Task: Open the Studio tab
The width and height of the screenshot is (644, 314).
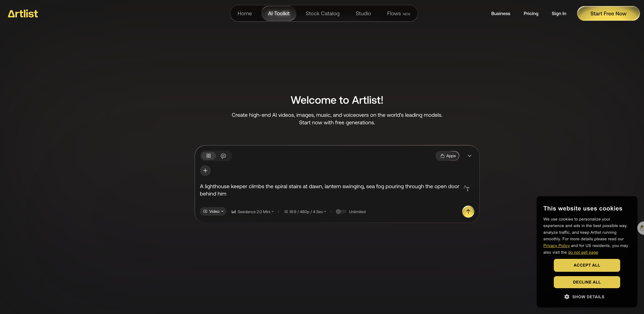Action: (x=363, y=14)
